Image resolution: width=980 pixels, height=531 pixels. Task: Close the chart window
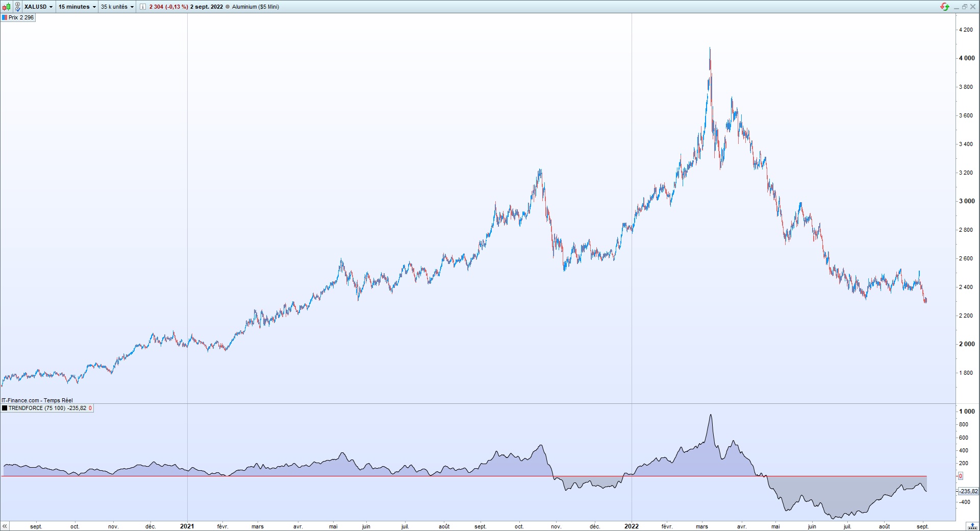click(x=973, y=7)
